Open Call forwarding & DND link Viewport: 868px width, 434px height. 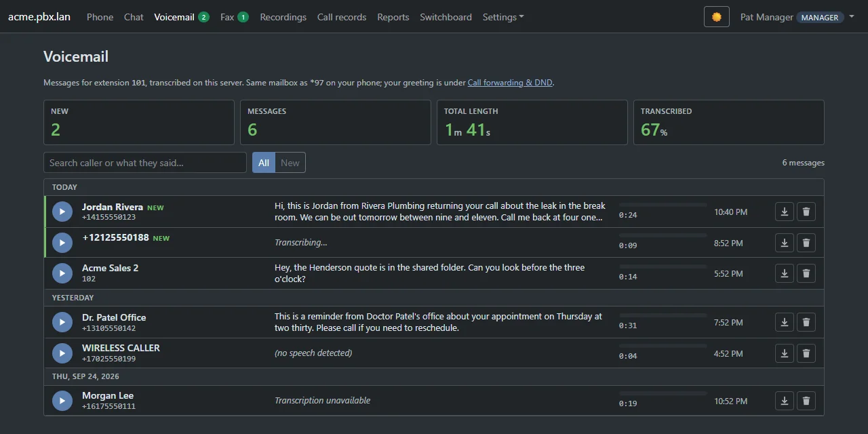click(x=510, y=83)
